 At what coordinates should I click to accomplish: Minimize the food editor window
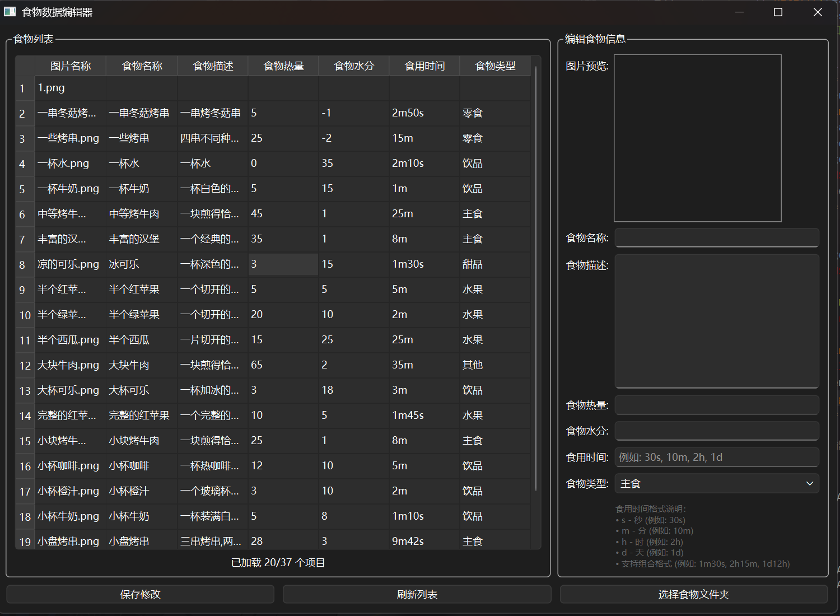[739, 12]
